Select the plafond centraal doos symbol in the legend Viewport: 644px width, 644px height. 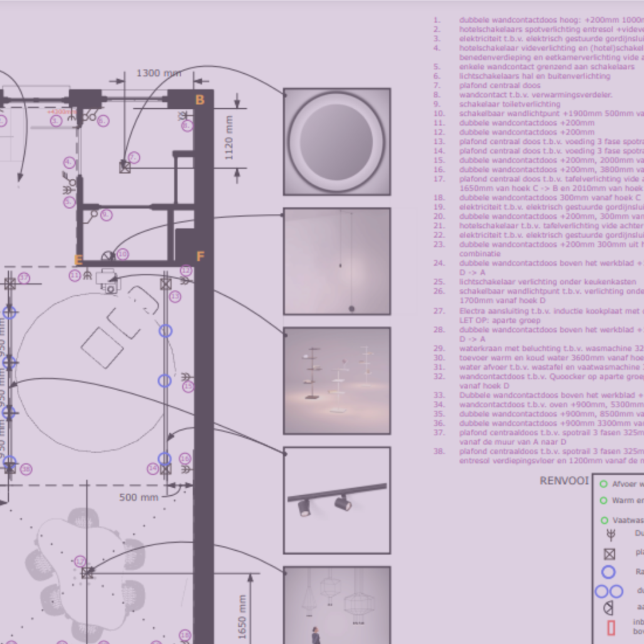point(610,554)
